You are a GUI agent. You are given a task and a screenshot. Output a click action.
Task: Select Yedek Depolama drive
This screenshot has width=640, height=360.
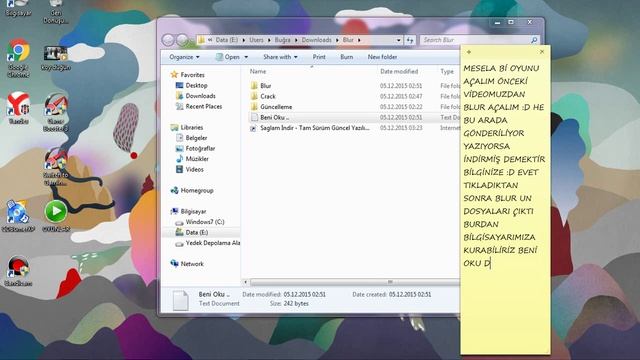pyautogui.click(x=207, y=243)
